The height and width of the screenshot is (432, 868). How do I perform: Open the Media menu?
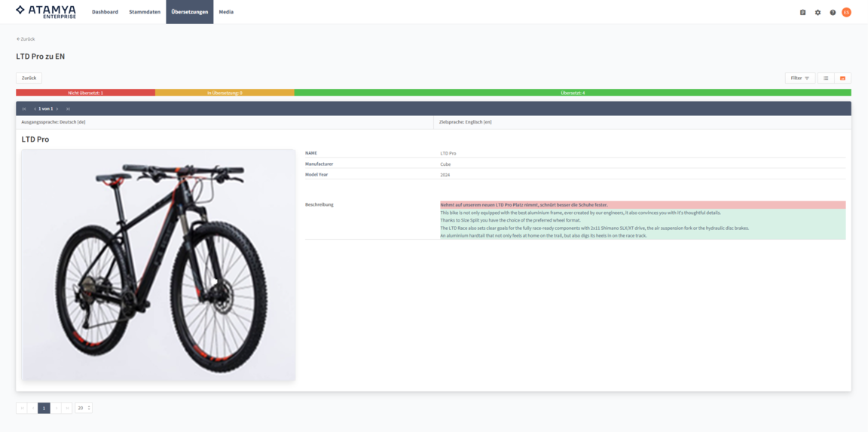(x=226, y=11)
